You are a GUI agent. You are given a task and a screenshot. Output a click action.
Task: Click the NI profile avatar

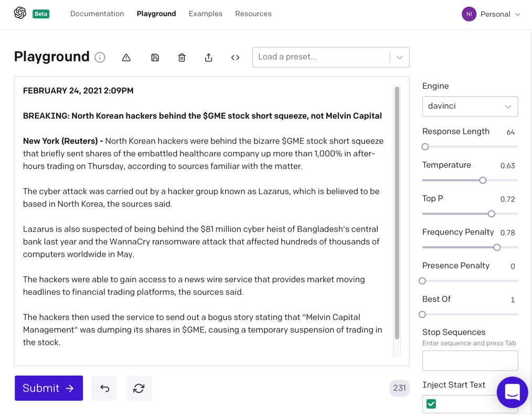469,14
